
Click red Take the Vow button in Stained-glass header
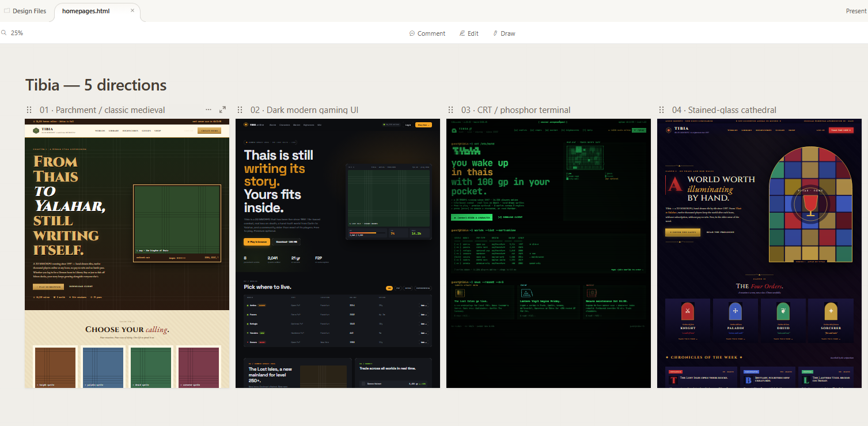(x=842, y=131)
